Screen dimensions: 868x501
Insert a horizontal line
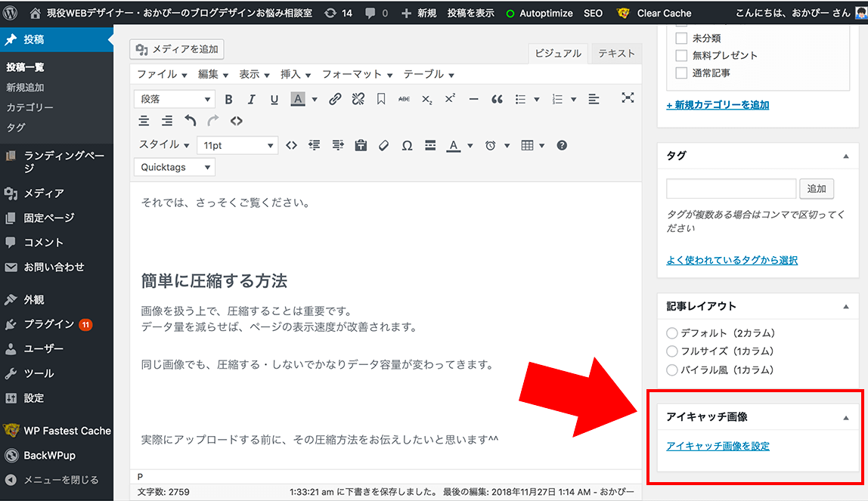(x=473, y=98)
